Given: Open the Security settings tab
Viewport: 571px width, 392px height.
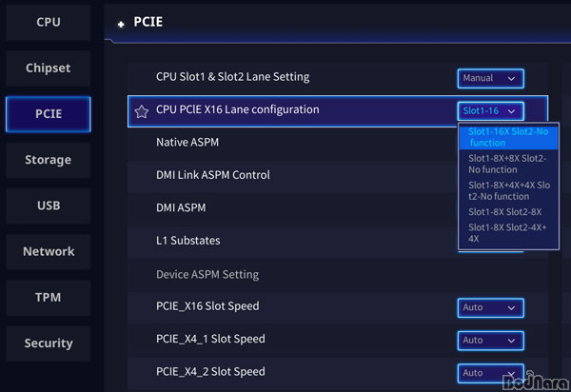Looking at the screenshot, I should pos(49,343).
